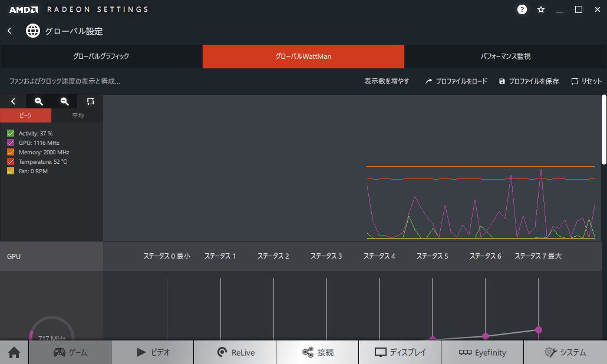Screen dimensions: 607x364
Task: Collapse the graph panel with the left chevron
Action: (x=13, y=101)
